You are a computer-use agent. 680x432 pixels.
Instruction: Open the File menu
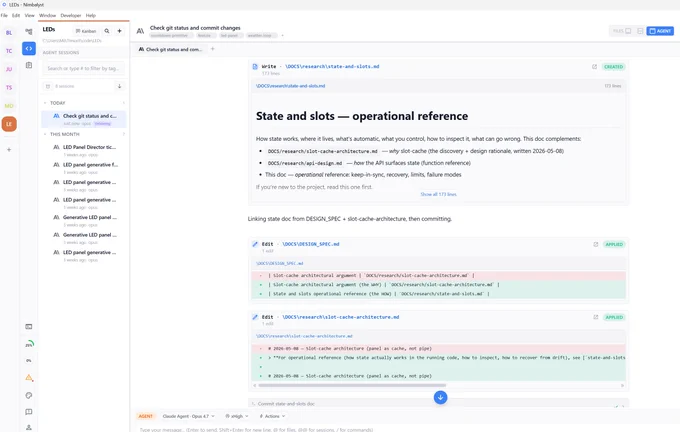point(4,15)
